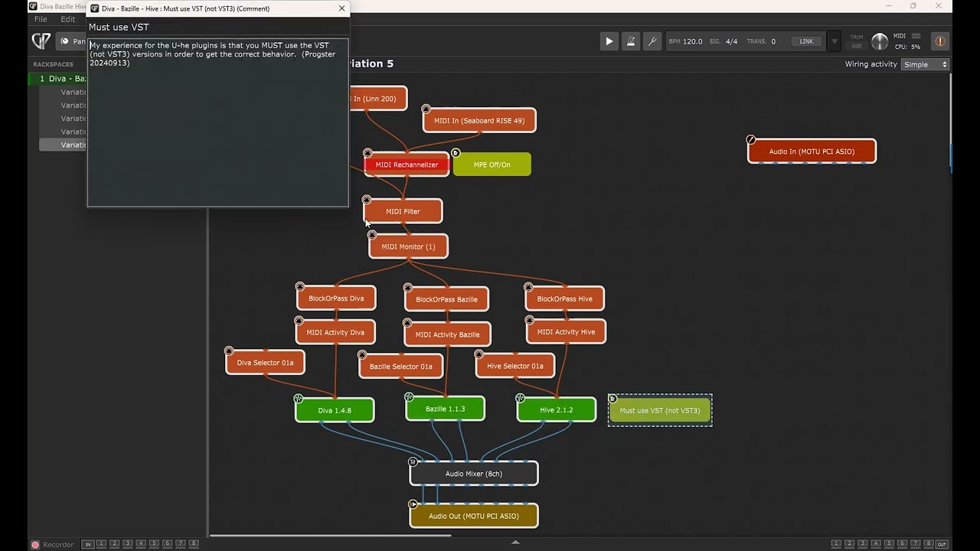Click the corner icon on MIDI Activity Diva
Screen dimensions: 980x551
click(299, 321)
